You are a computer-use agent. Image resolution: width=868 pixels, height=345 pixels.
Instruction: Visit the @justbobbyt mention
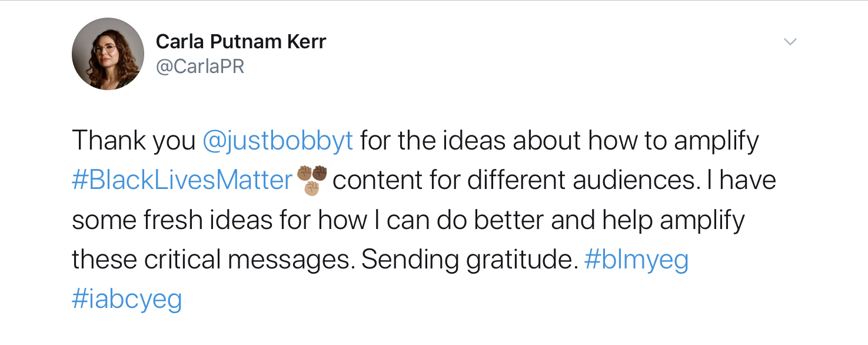tap(278, 141)
